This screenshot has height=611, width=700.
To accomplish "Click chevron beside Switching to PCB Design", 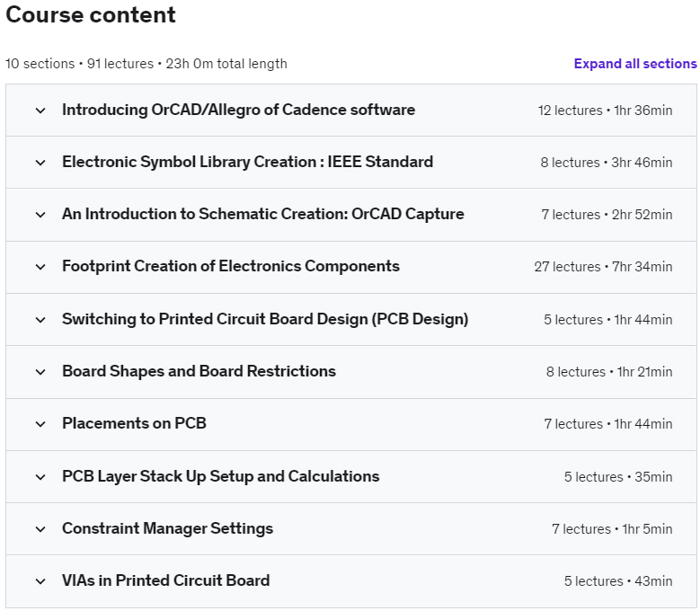I will (40, 320).
